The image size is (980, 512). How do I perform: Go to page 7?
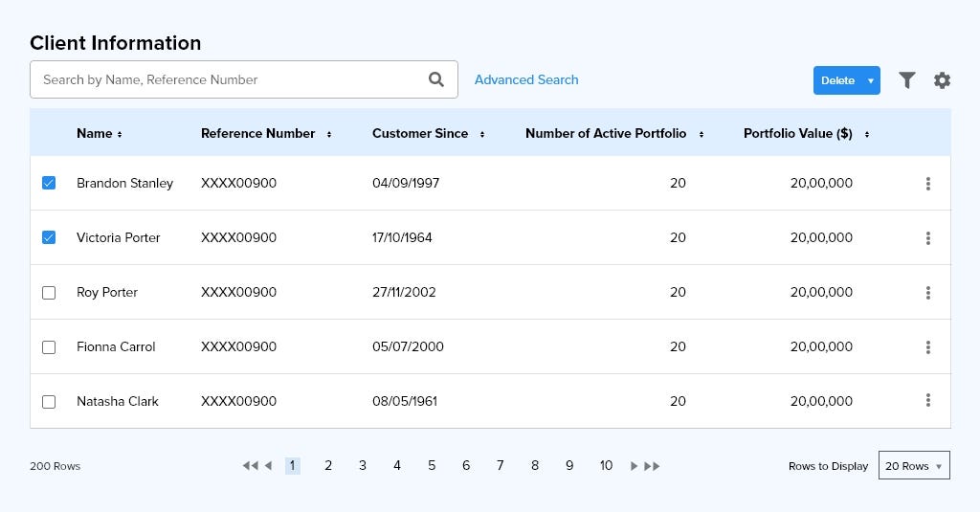coord(500,465)
